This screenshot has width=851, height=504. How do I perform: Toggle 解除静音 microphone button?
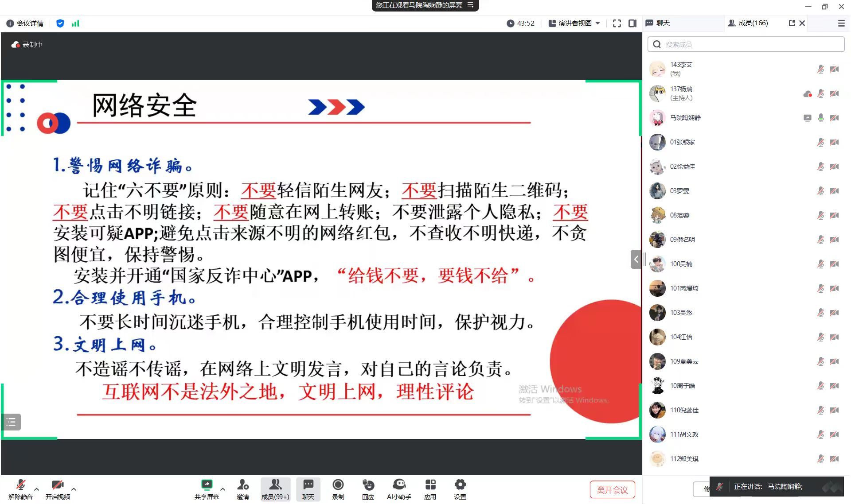pos(20,485)
